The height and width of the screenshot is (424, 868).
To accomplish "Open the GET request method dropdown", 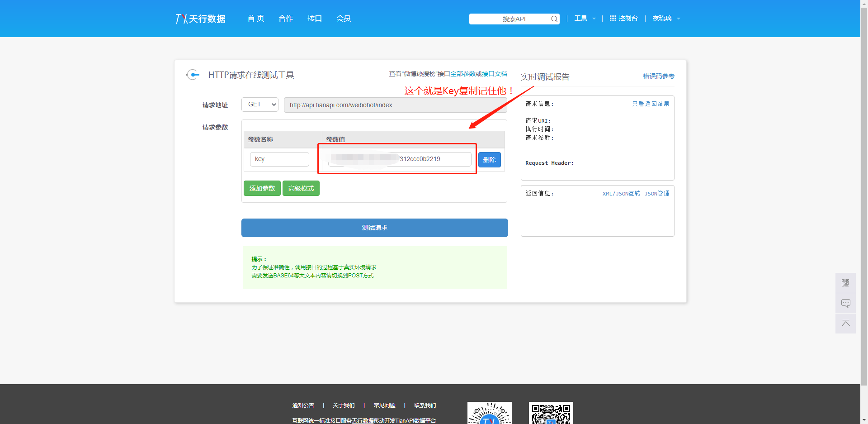I will [x=260, y=105].
